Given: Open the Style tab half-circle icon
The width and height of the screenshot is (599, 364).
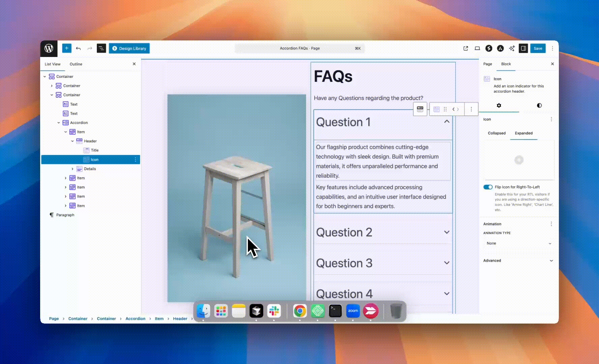Looking at the screenshot, I should tap(539, 105).
